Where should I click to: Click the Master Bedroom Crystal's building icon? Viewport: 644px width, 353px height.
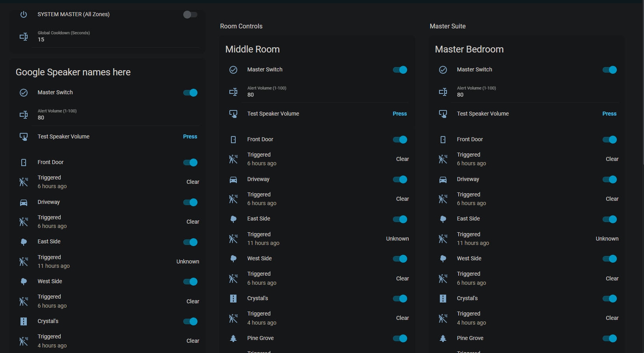click(x=443, y=299)
